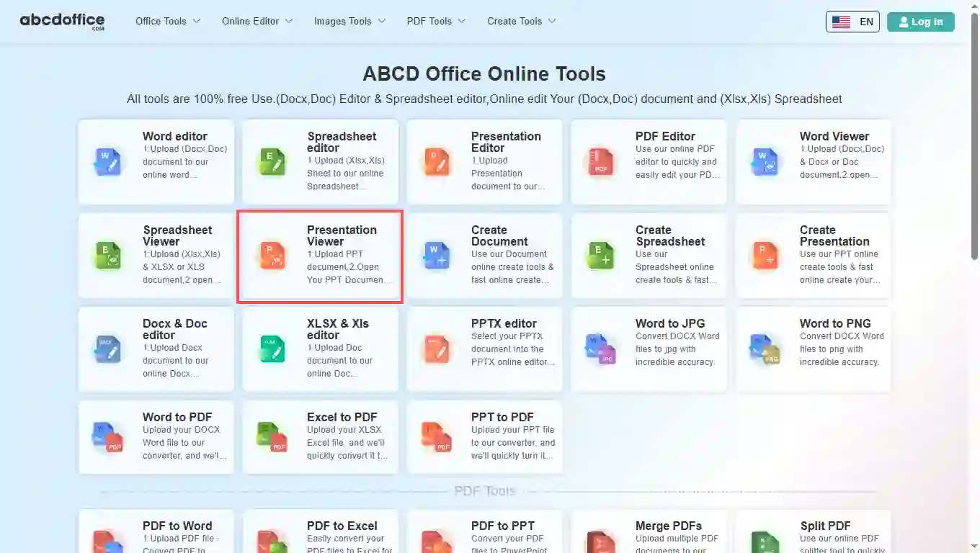This screenshot has width=980, height=553.
Task: Click the Excel to PDF icon
Action: pyautogui.click(x=272, y=437)
